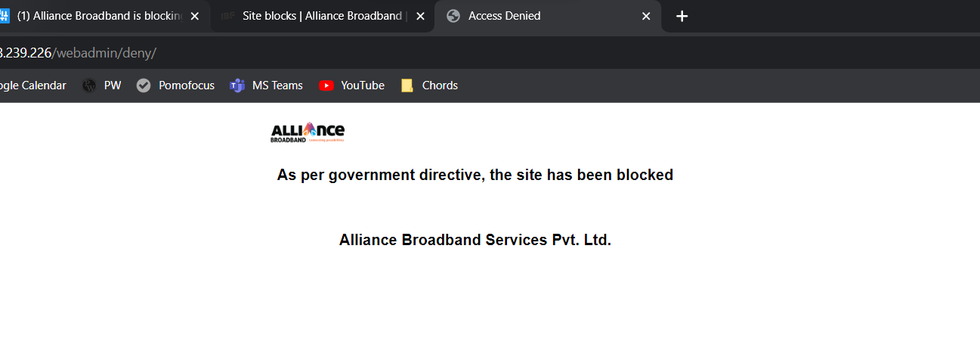Open the Pomofocus checkmark icon bookmark
980x345 pixels.
point(144,85)
